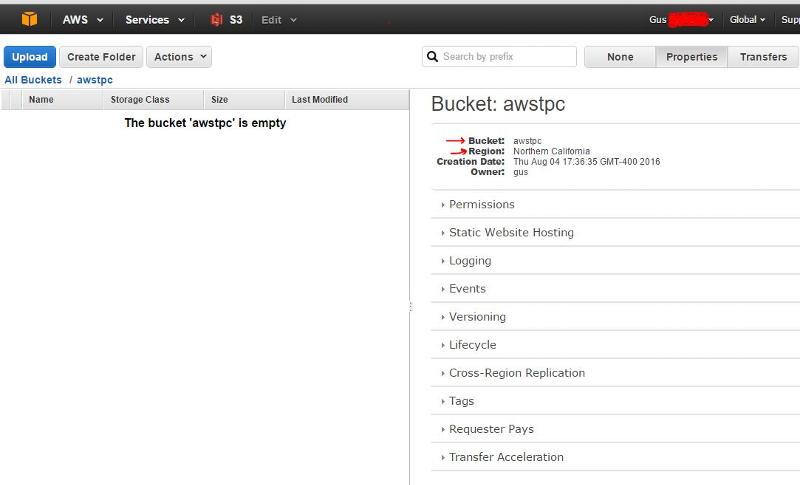Click the search magnifier icon
This screenshot has height=485, width=800.
432,57
